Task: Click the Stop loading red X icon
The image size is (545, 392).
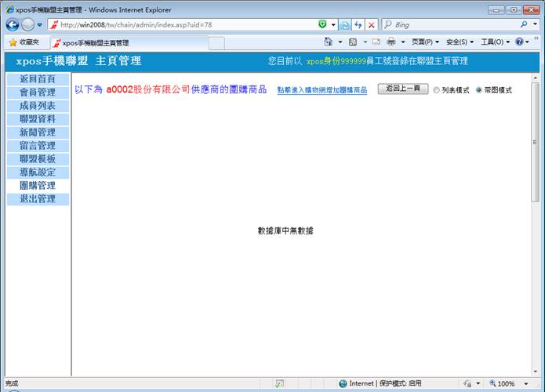Action: [371, 25]
